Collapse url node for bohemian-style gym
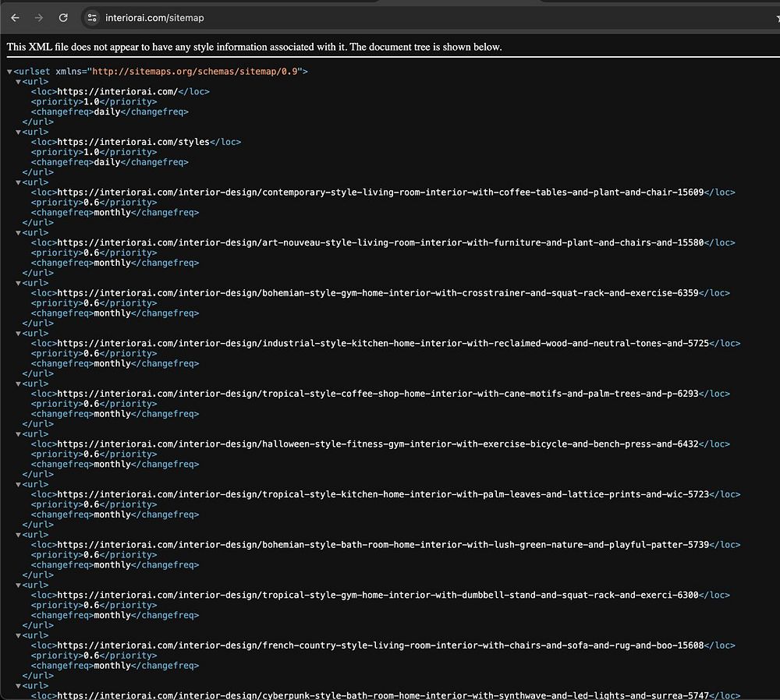Image resolution: width=780 pixels, height=700 pixels. coord(19,283)
